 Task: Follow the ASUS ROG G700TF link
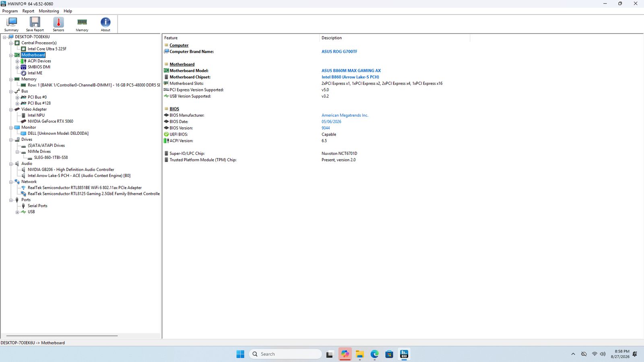[339, 51]
